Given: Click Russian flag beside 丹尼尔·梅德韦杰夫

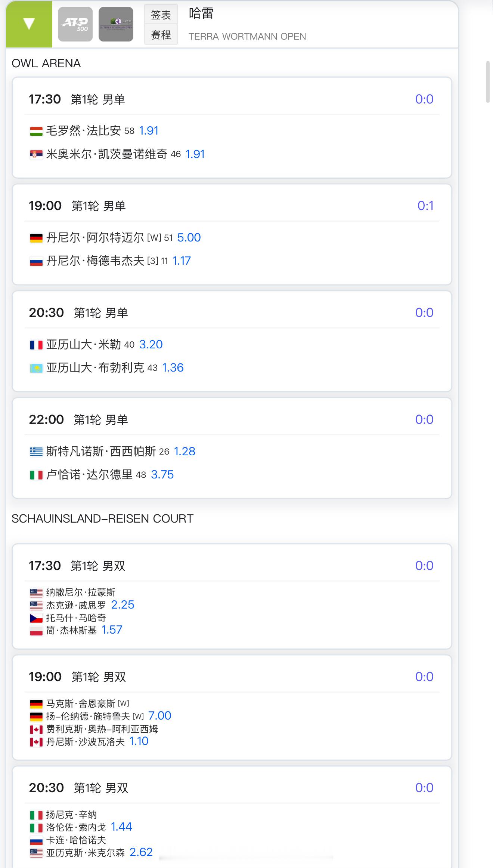Looking at the screenshot, I should (36, 261).
